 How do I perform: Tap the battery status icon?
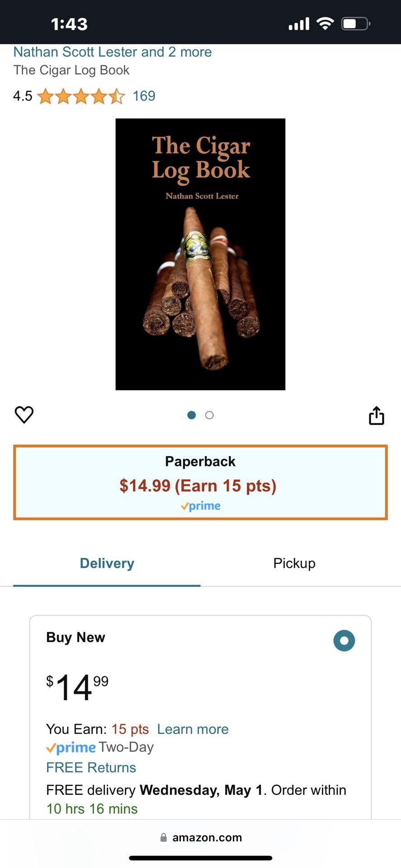[x=356, y=24]
